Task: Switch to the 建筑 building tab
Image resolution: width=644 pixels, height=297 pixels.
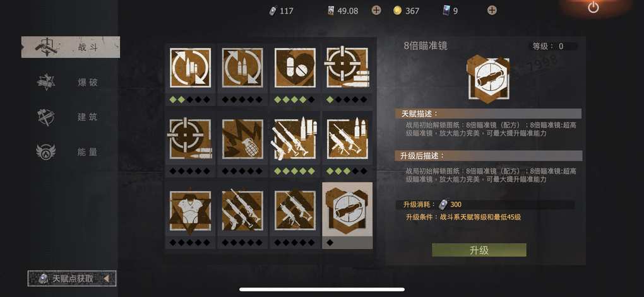Action: 71,117
